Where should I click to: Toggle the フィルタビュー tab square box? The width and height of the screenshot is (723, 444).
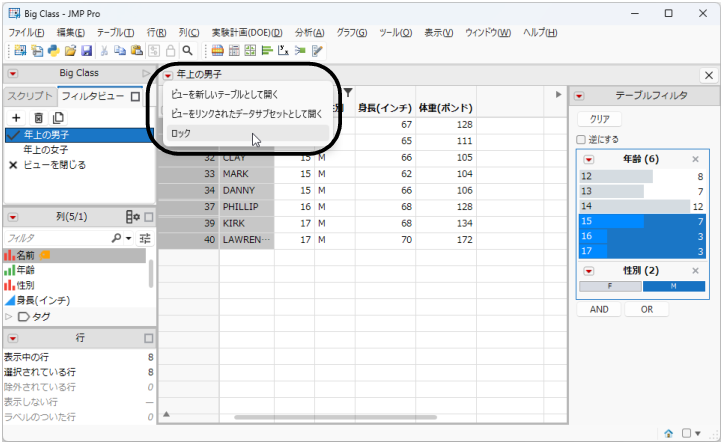click(x=136, y=96)
